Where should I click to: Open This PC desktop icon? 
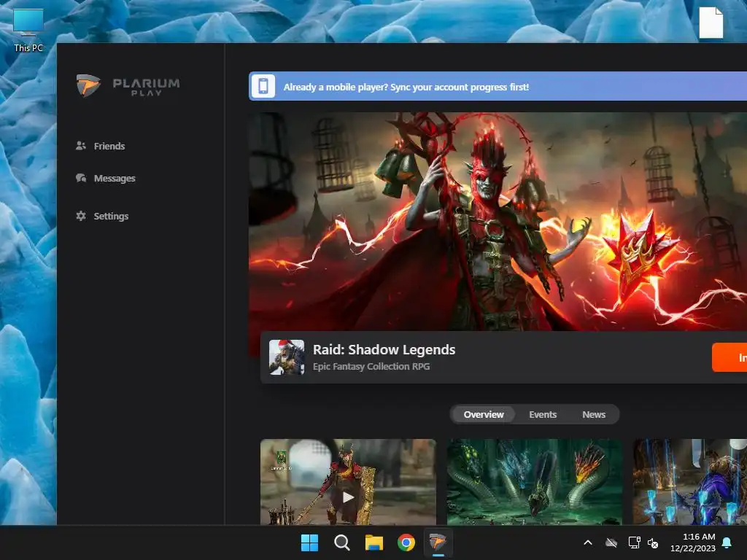pos(28,29)
